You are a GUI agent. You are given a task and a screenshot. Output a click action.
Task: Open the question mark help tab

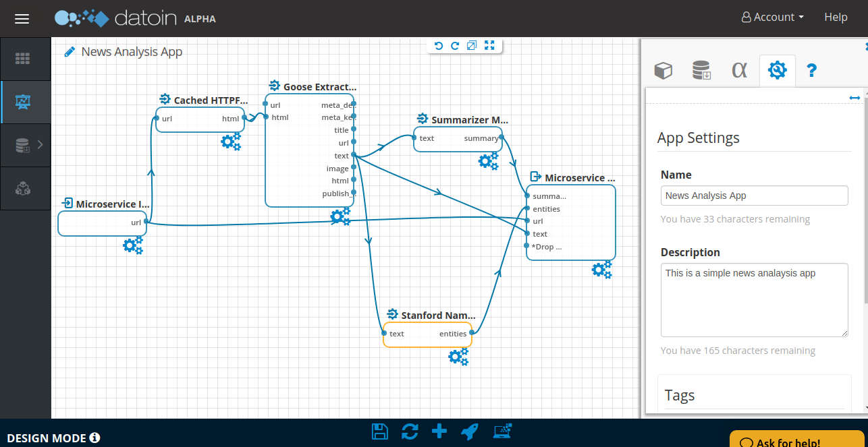click(812, 70)
